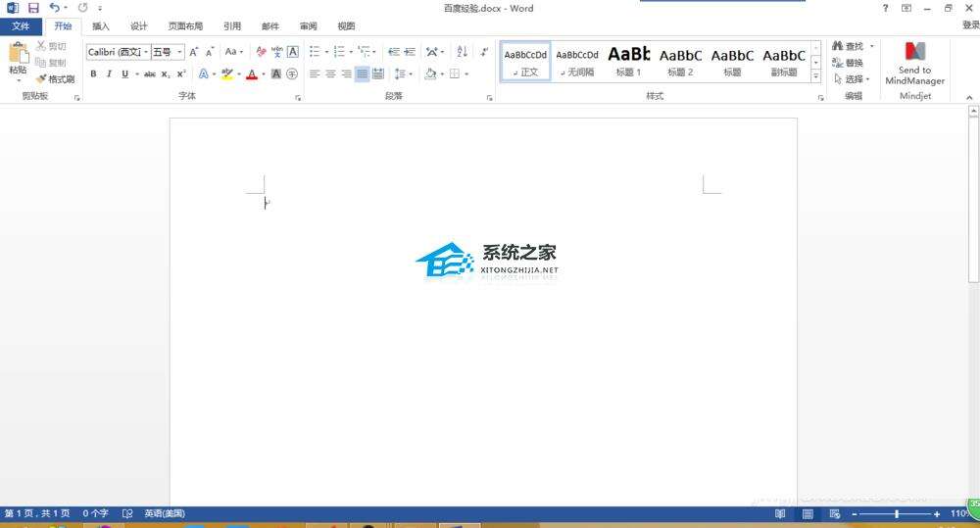Shrink font size with the smaller A icon
This screenshot has width=980, height=528.
210,52
